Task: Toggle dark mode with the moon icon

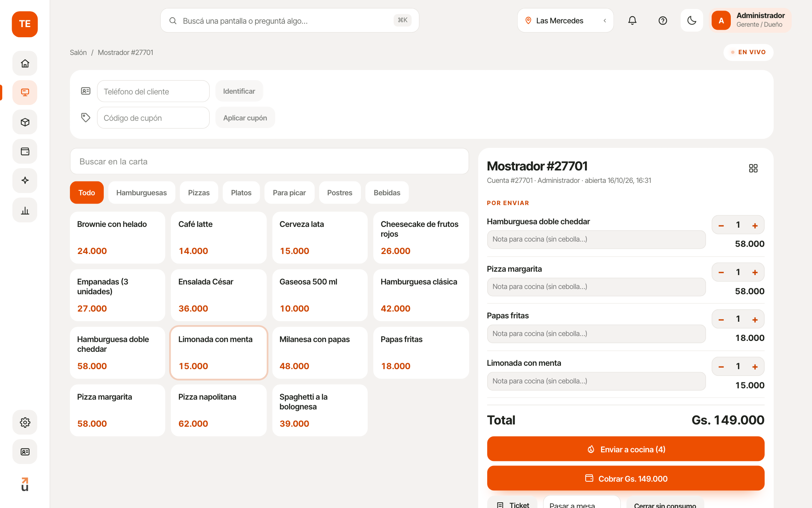Action: 692,20
